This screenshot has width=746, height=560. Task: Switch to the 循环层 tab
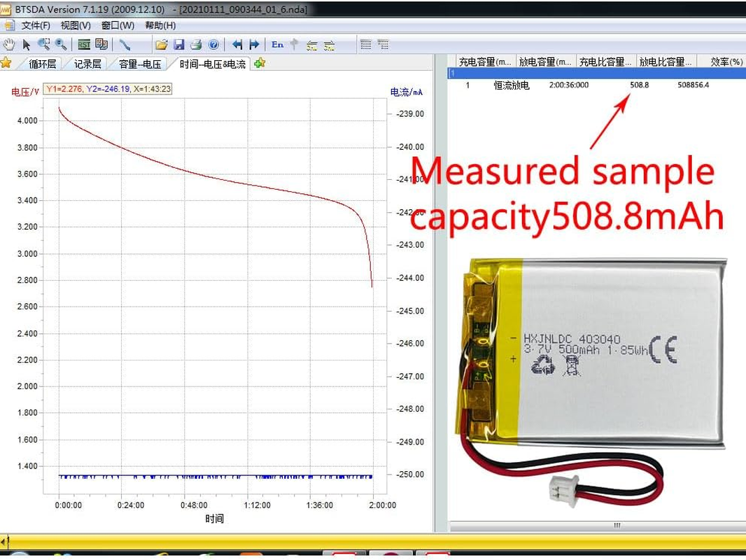point(43,64)
